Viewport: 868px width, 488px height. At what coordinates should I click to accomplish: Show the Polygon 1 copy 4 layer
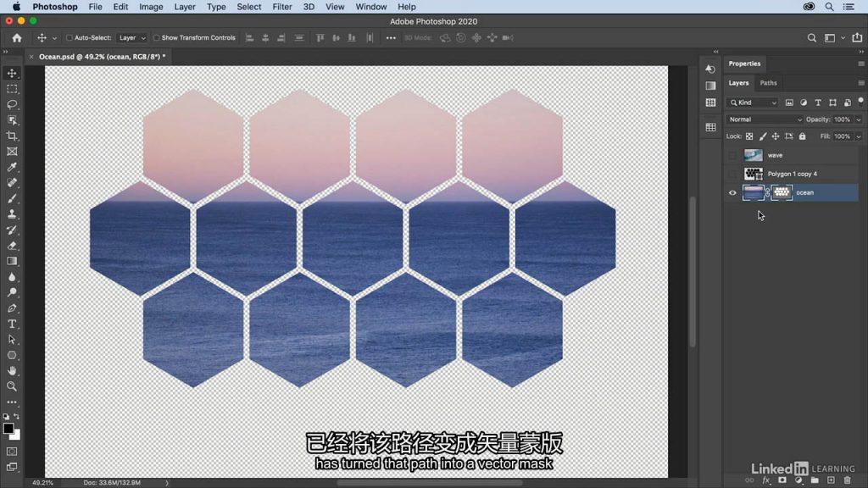732,174
